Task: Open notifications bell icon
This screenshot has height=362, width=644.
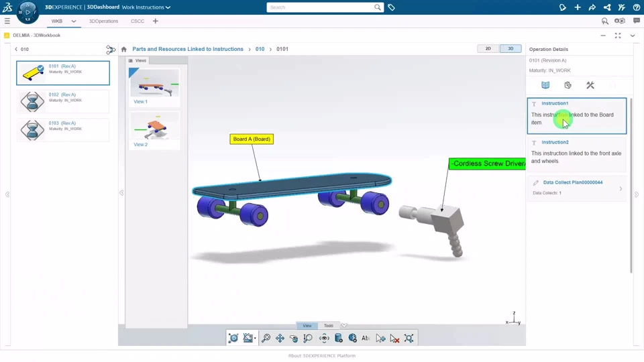Action: [x=563, y=7]
